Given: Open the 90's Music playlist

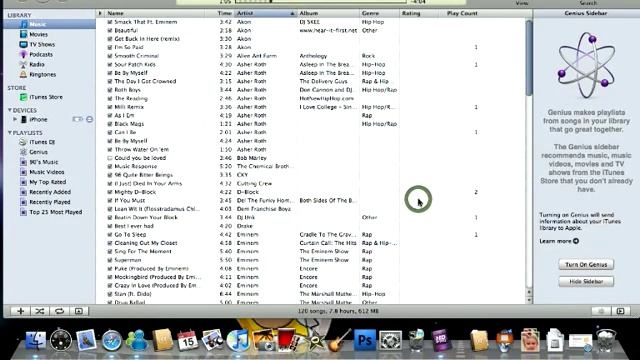Looking at the screenshot, I should (43, 162).
